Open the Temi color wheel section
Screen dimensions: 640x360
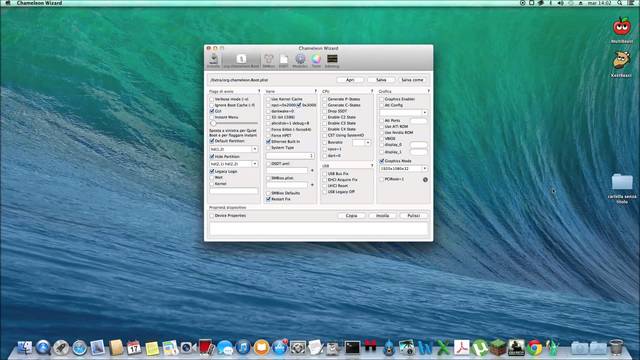pos(316,60)
